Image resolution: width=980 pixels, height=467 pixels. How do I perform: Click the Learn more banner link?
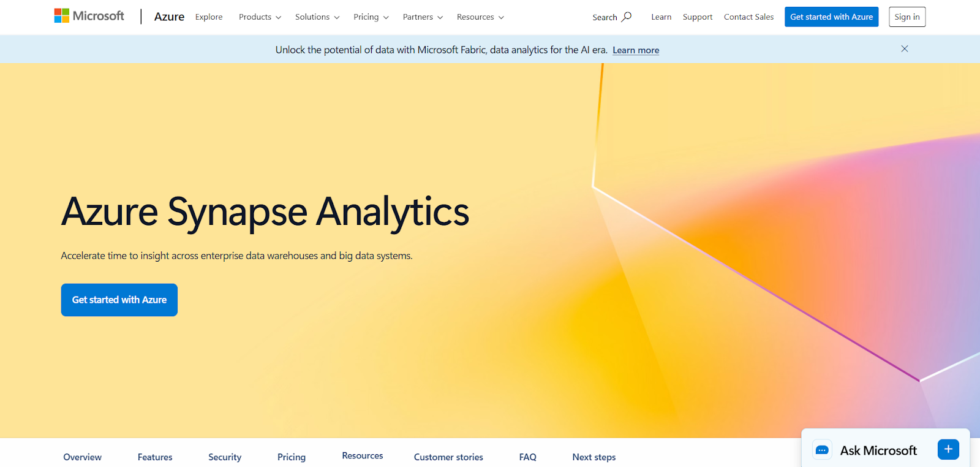coord(635,50)
